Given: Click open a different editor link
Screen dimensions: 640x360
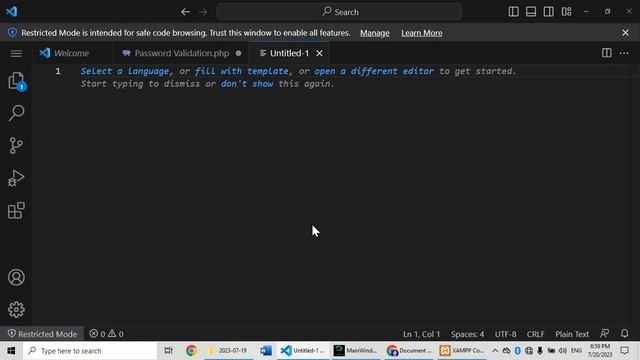Looking at the screenshot, I should [x=374, y=71].
